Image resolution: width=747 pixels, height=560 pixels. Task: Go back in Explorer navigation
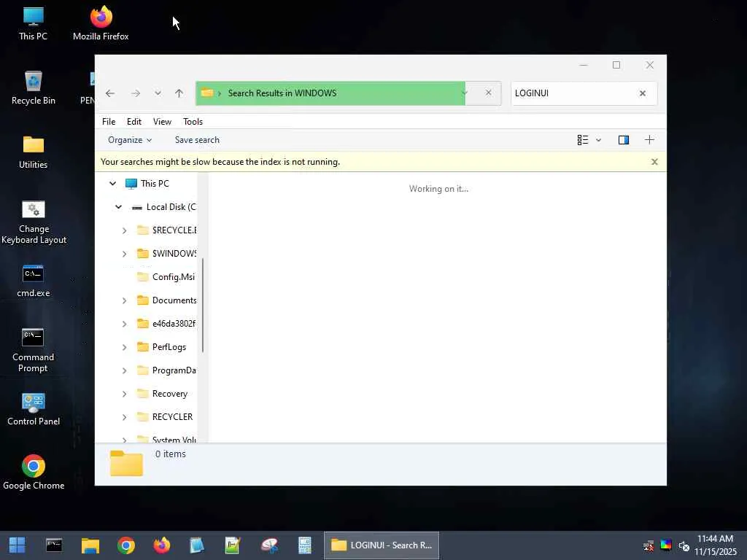tap(110, 93)
